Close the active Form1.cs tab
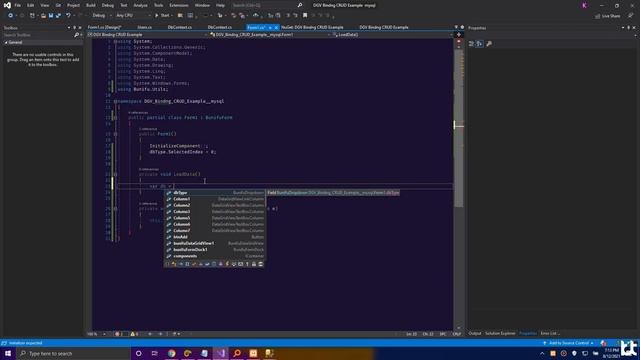640x360 pixels. pos(276,27)
